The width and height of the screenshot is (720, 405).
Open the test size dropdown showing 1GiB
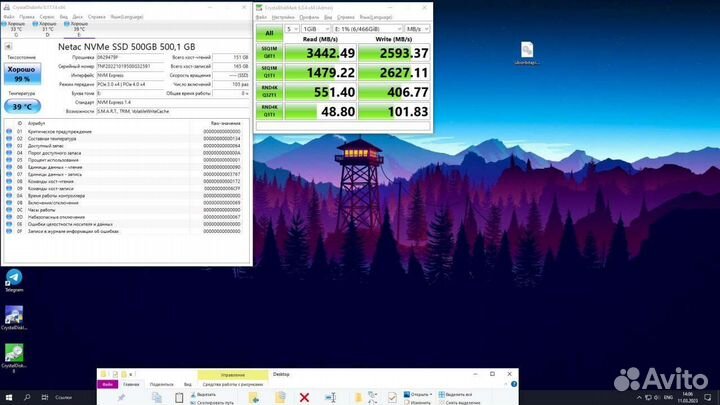(316, 29)
